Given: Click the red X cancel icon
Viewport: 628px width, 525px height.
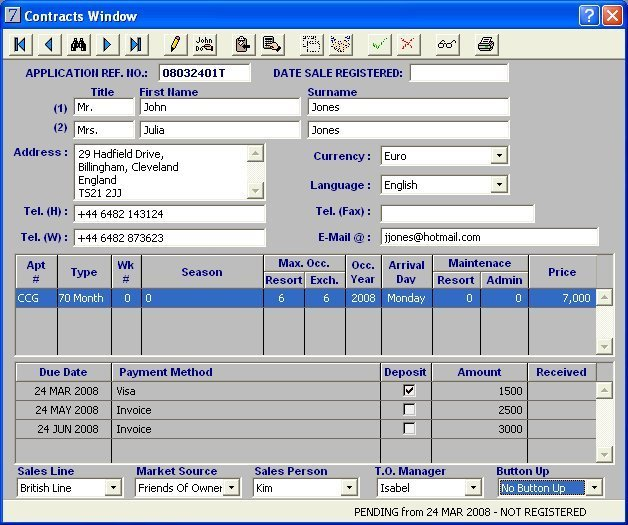Looking at the screenshot, I should pos(409,44).
